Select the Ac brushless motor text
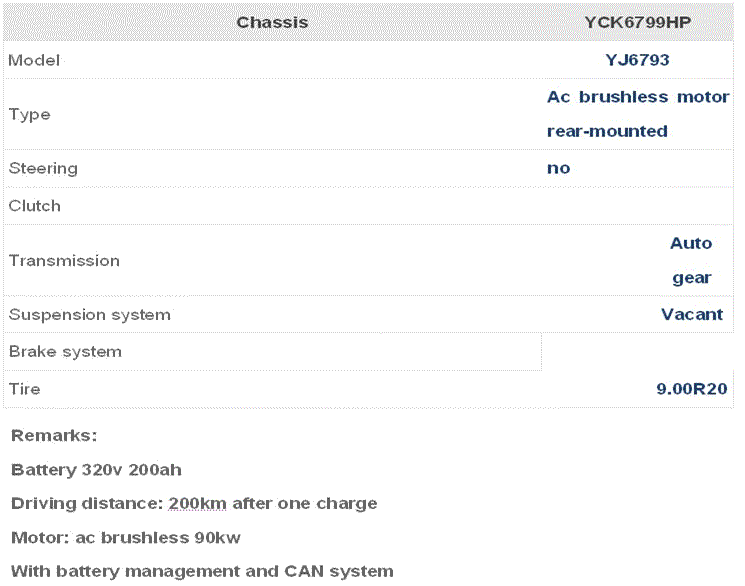The height and width of the screenshot is (586, 745). pyautogui.click(x=638, y=97)
